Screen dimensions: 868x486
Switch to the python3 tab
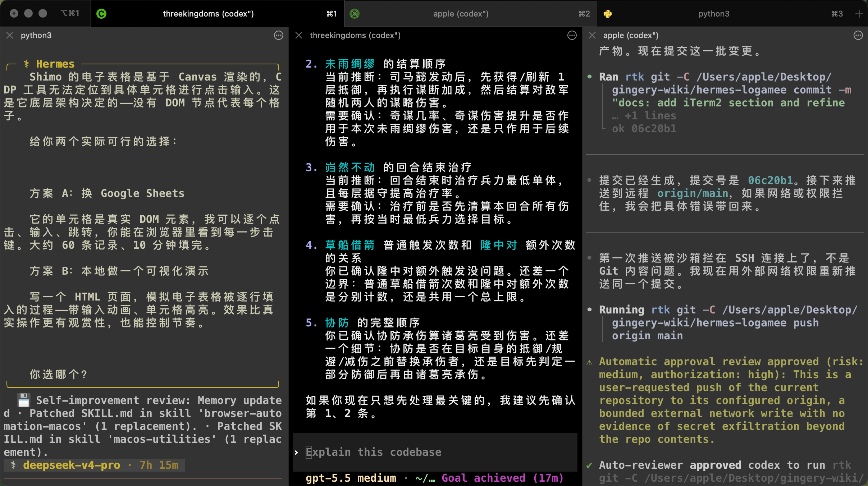723,14
